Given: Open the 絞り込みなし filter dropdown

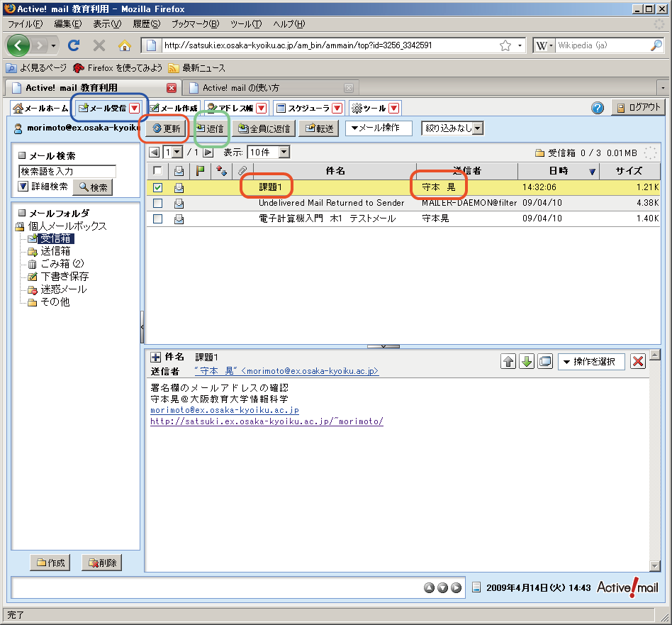Looking at the screenshot, I should coord(452,128).
